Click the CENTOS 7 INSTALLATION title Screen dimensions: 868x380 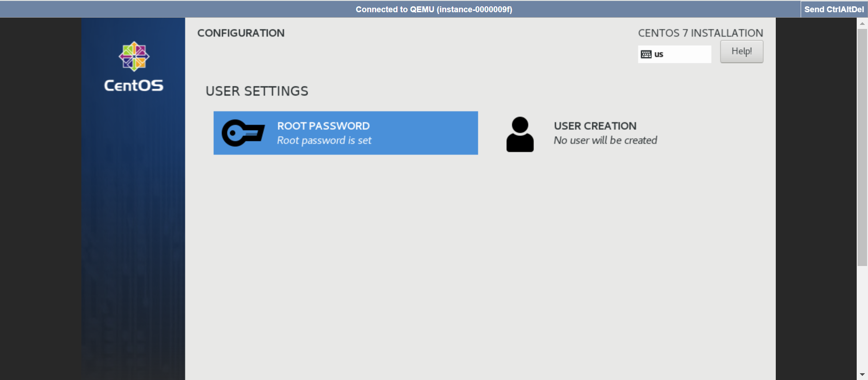click(x=700, y=33)
